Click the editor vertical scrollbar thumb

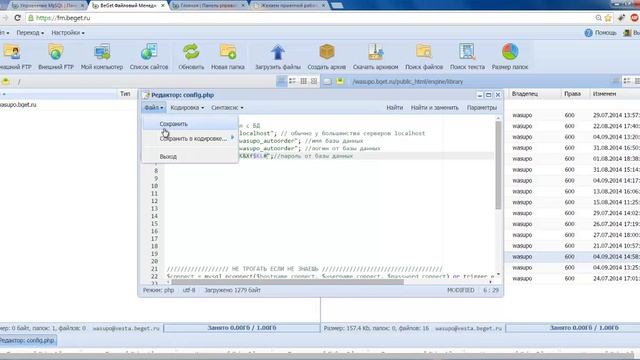point(498,165)
